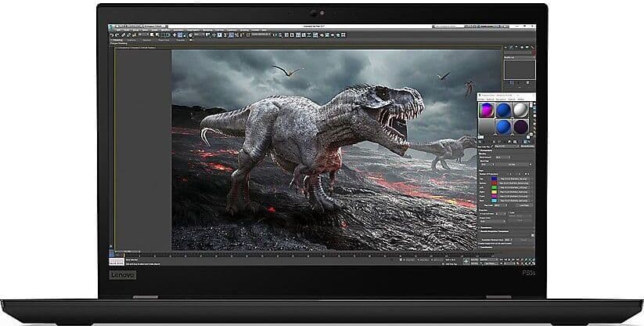644x326 pixels.
Task: Open the Rendering menu
Action: (207, 30)
